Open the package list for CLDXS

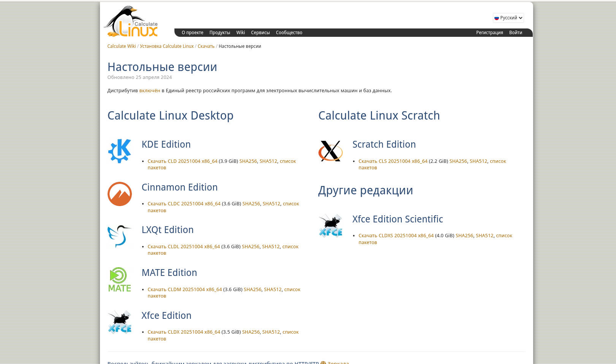click(504, 236)
